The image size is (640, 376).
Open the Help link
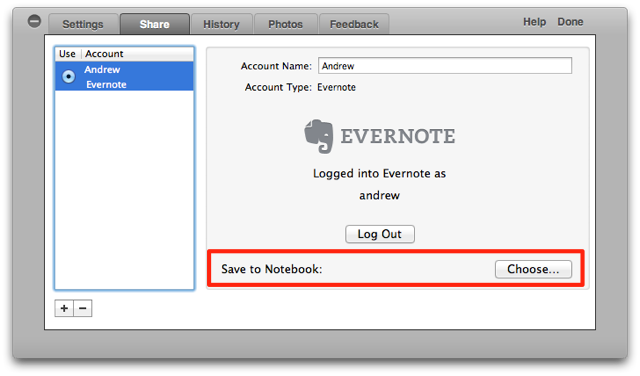[534, 22]
